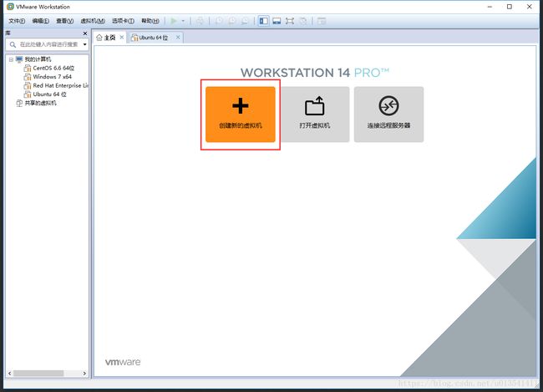
Task: Open the 查看(V) menu
Action: tap(65, 21)
